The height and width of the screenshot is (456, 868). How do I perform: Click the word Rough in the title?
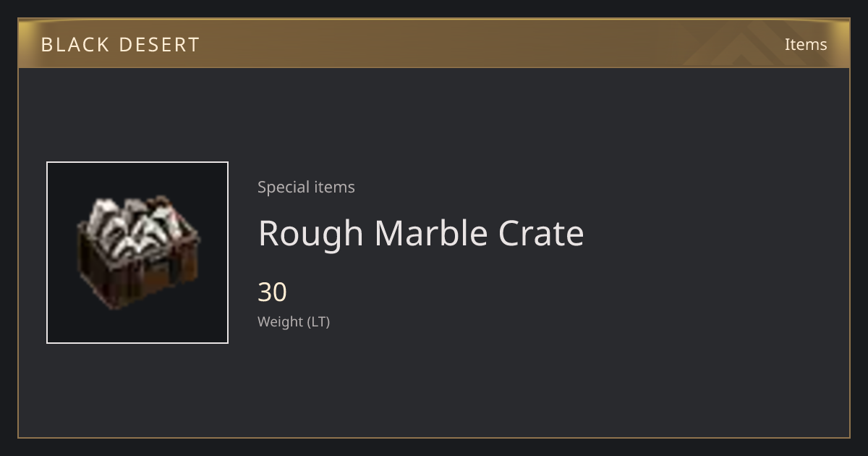[311, 235]
